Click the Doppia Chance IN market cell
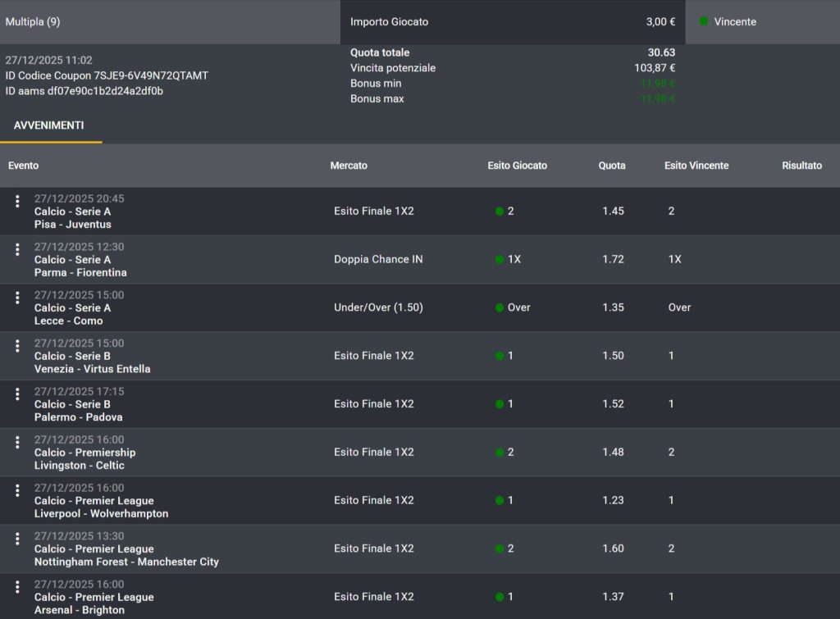840x619 pixels. click(x=378, y=259)
